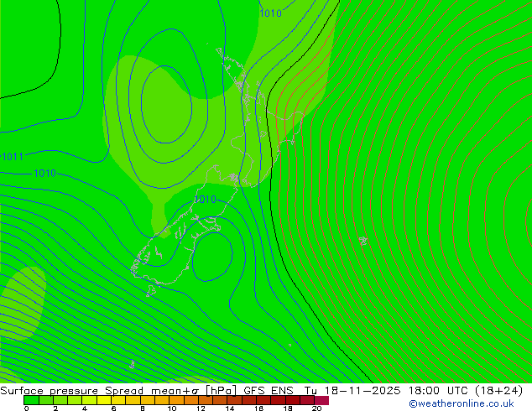
Task: Click the crimson swatch after 20 on scale
Action: [x=321, y=400]
